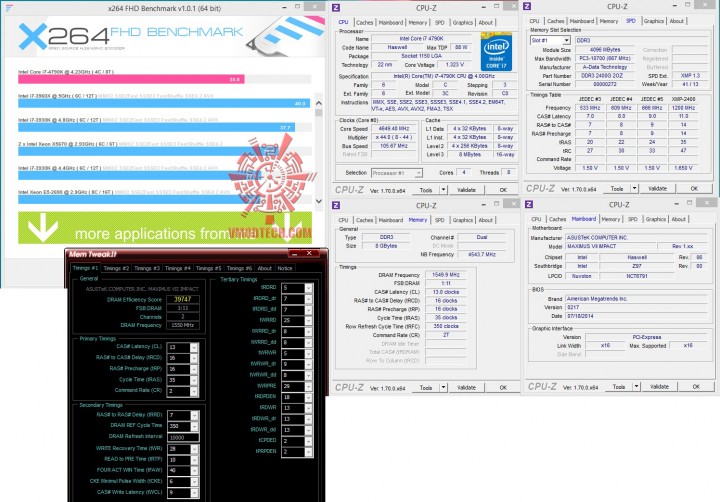Open the tCPDED tertiary timing dropdown

point(309,441)
